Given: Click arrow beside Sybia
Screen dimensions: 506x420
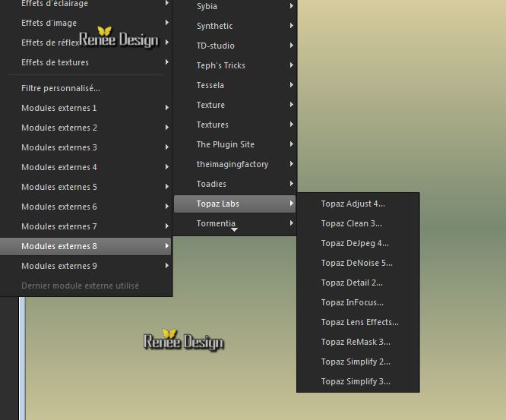Looking at the screenshot, I should (292, 6).
